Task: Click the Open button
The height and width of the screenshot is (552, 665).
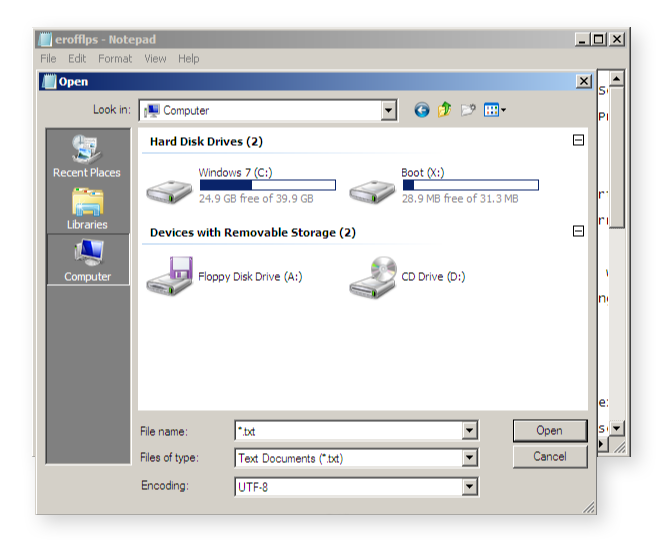Action: coord(549,430)
